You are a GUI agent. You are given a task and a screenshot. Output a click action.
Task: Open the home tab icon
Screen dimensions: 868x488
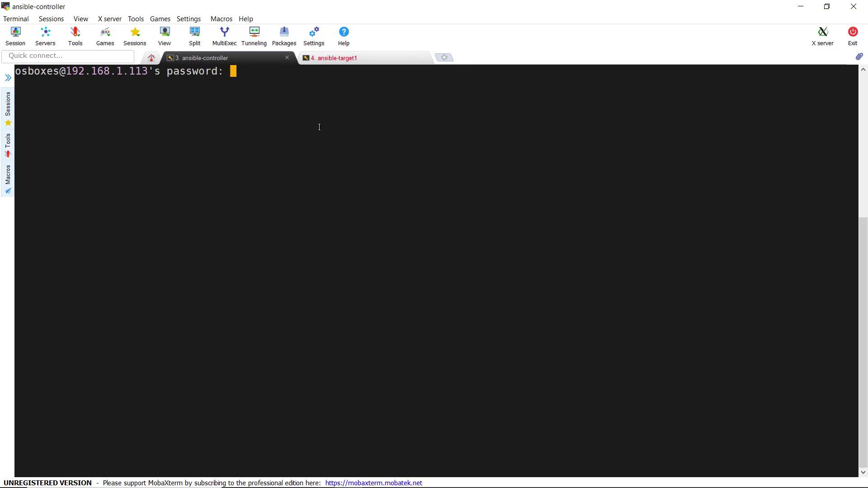tap(151, 58)
